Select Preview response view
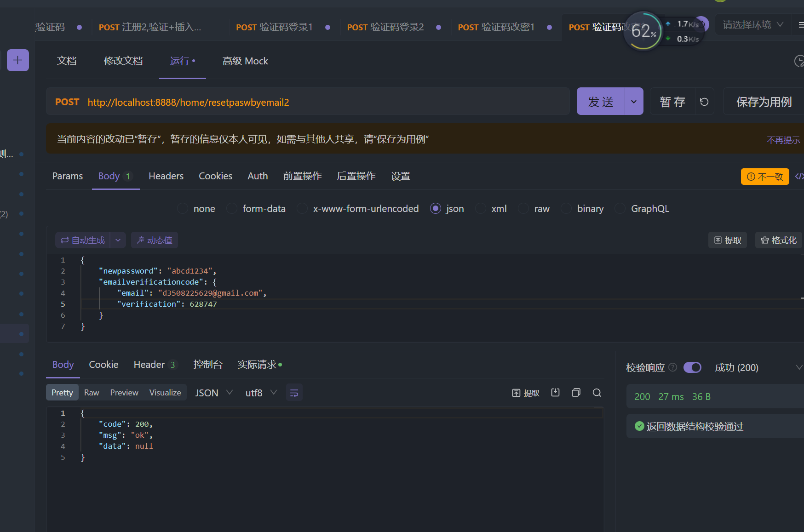Screen dimensions: 804x532 coord(124,393)
